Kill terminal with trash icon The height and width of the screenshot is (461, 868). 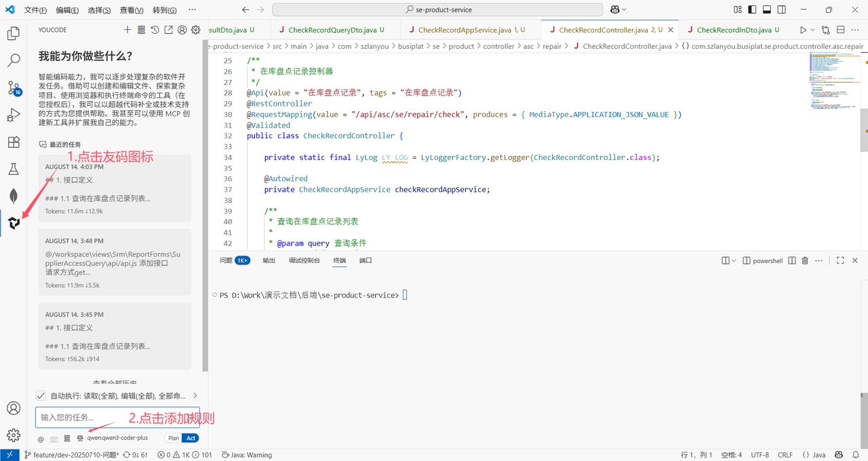(x=805, y=260)
